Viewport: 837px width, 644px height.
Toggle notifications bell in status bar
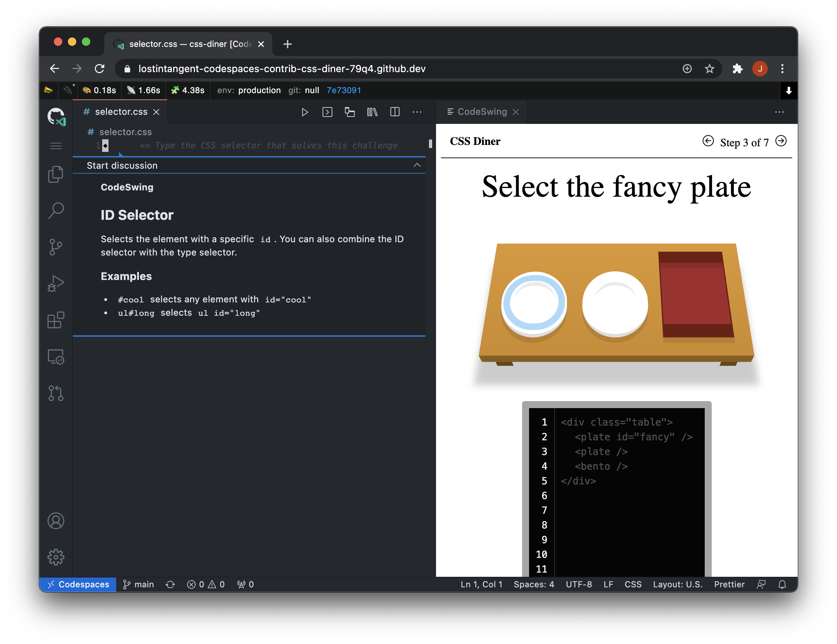click(x=782, y=584)
